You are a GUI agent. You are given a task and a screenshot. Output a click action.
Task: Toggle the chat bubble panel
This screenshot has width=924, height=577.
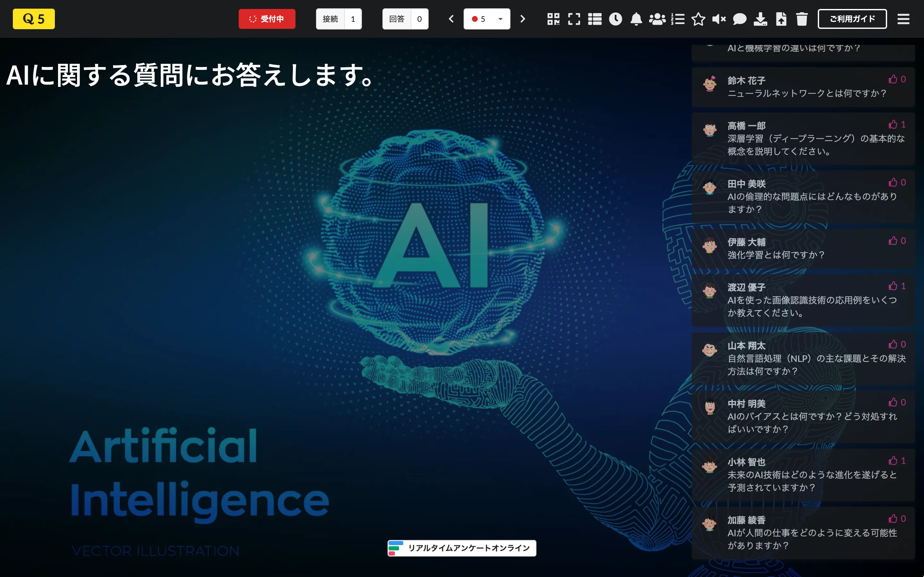(740, 19)
